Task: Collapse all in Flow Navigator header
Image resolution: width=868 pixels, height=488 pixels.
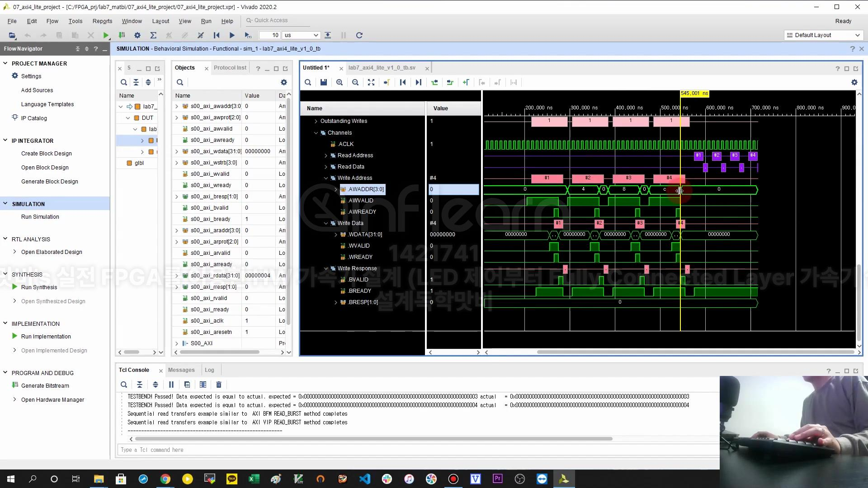Action: coord(77,49)
